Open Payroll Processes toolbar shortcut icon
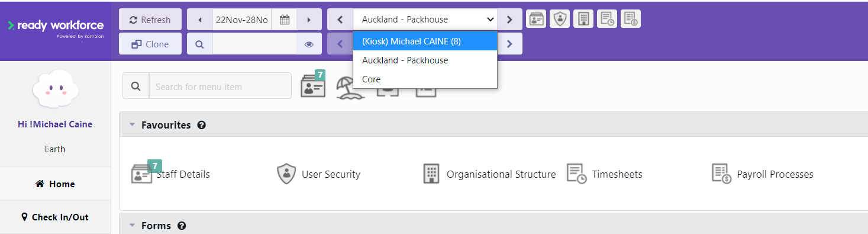This screenshot has height=234, width=868. point(631,19)
